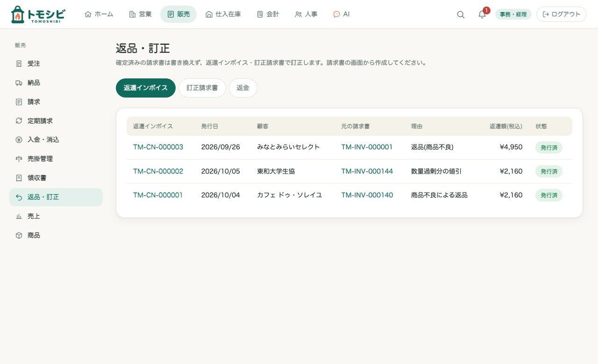Click the 事務・経理 role badge

[513, 14]
